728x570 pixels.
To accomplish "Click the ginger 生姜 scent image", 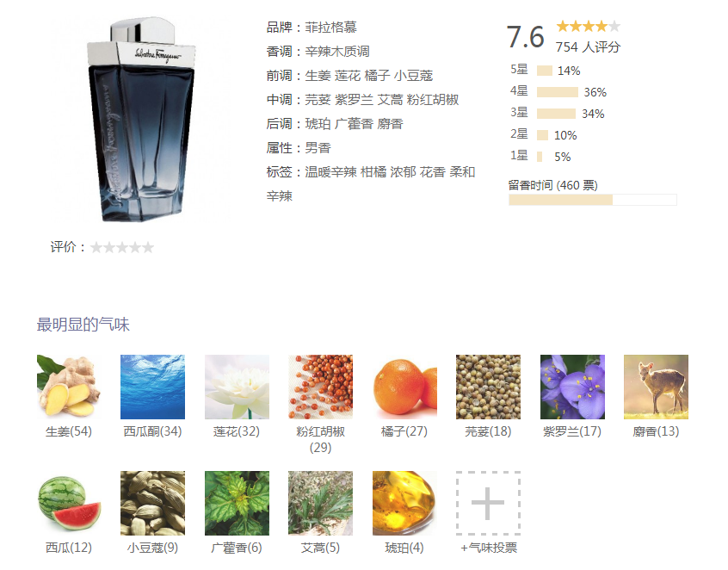I will tap(69, 387).
